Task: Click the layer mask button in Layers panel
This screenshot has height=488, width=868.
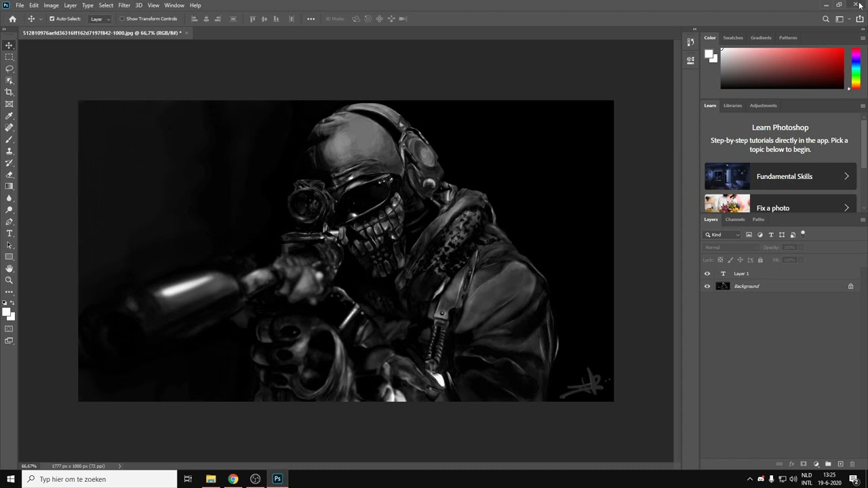Action: [x=804, y=464]
